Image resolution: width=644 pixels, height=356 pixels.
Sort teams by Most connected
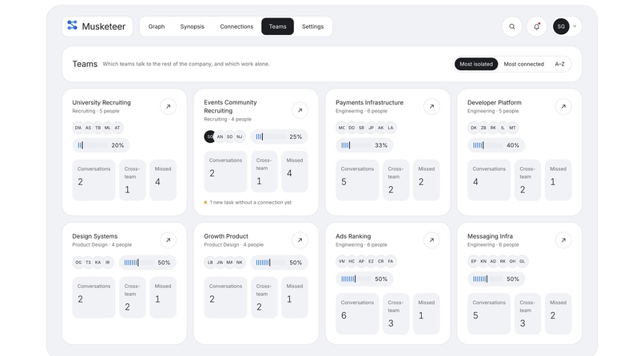pos(523,64)
